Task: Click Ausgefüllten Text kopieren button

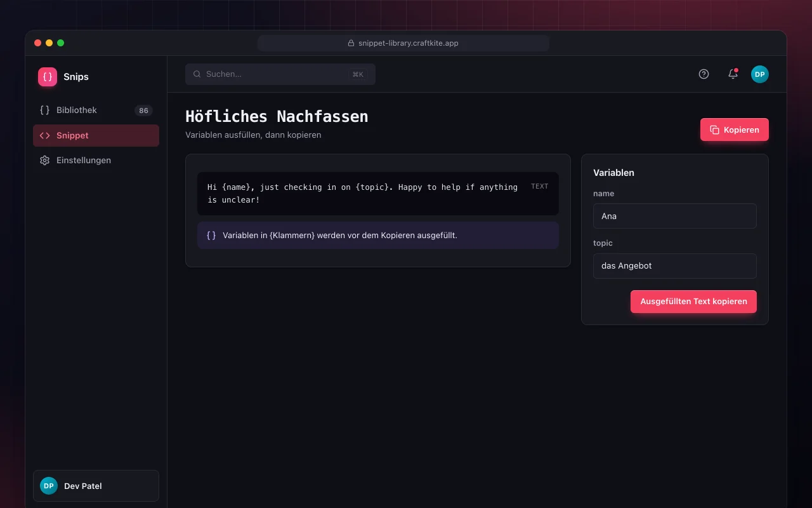Action: [693, 302]
